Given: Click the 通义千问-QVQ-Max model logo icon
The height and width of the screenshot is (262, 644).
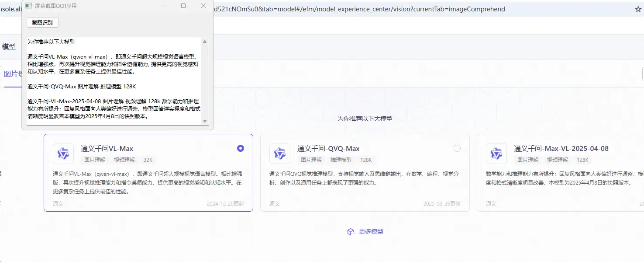Looking at the screenshot, I should click(280, 154).
